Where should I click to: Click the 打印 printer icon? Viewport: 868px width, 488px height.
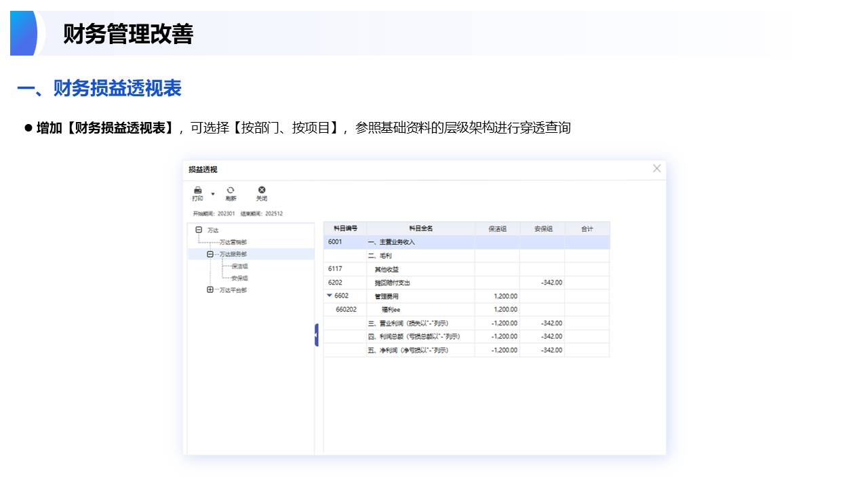(197, 190)
